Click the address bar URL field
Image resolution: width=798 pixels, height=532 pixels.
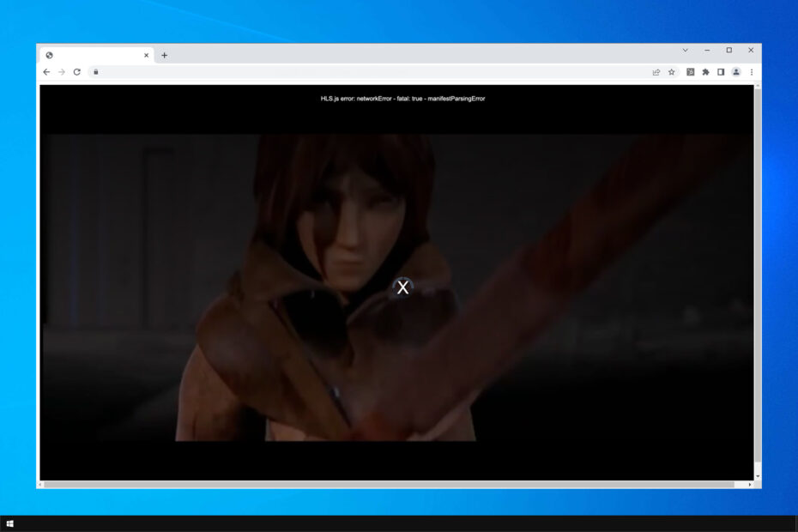[x=373, y=72]
